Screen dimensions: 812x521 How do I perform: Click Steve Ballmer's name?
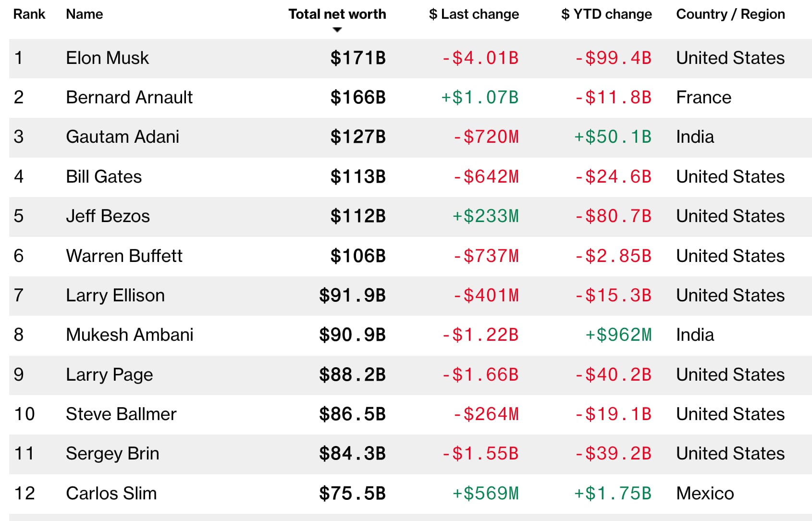click(x=121, y=414)
